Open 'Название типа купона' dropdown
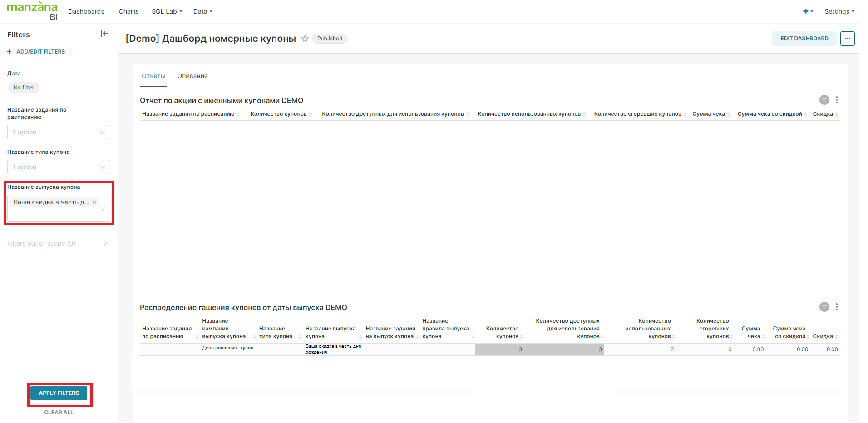 pyautogui.click(x=59, y=167)
